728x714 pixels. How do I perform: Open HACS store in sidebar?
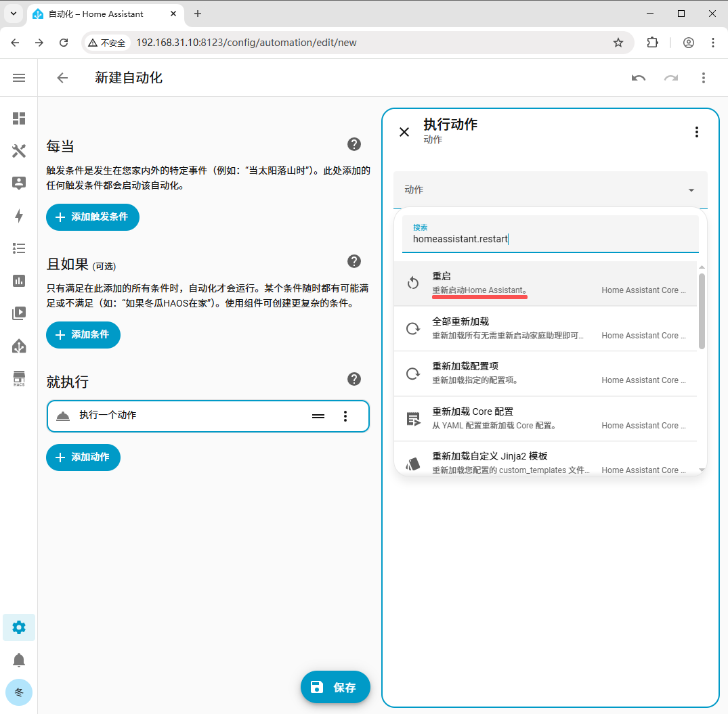(18, 378)
